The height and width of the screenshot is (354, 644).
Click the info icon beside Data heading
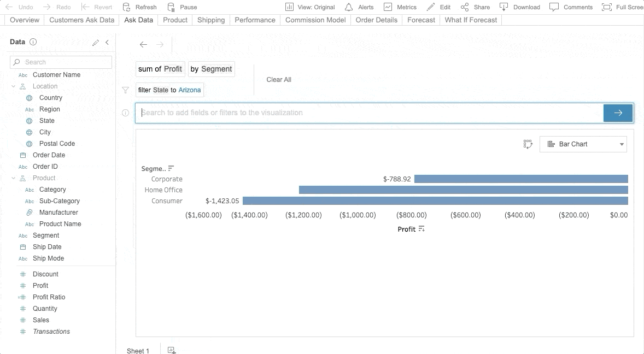pyautogui.click(x=33, y=42)
